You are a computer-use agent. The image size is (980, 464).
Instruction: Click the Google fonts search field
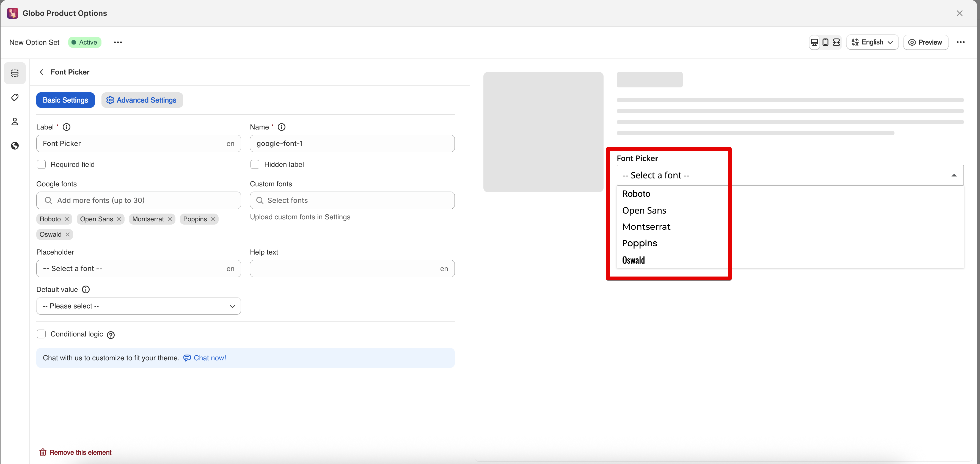[139, 200]
